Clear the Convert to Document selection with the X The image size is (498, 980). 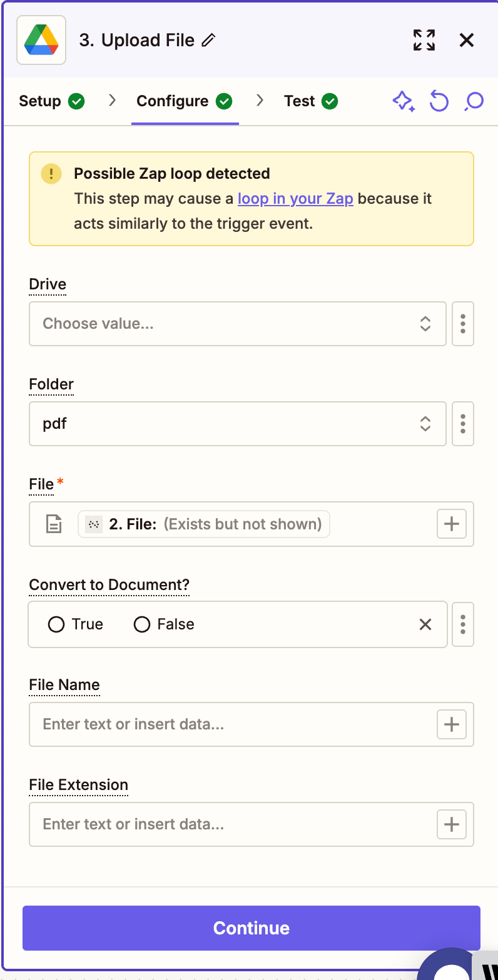pos(425,624)
